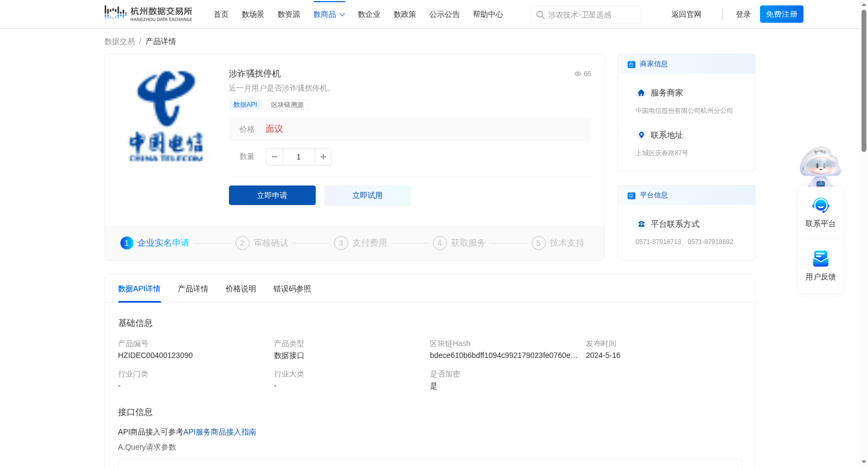The width and height of the screenshot is (868, 467).
Task: Focus the search box 涉农技术-卫星遥感
Action: coord(586,15)
